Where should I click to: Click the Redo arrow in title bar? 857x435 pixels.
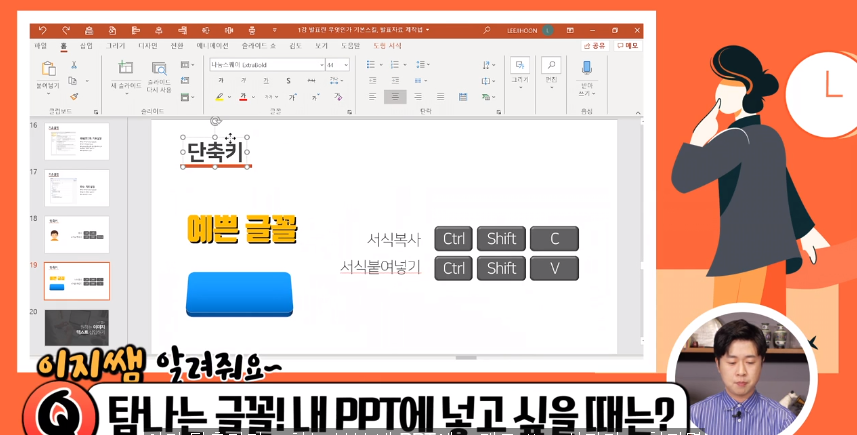66,31
